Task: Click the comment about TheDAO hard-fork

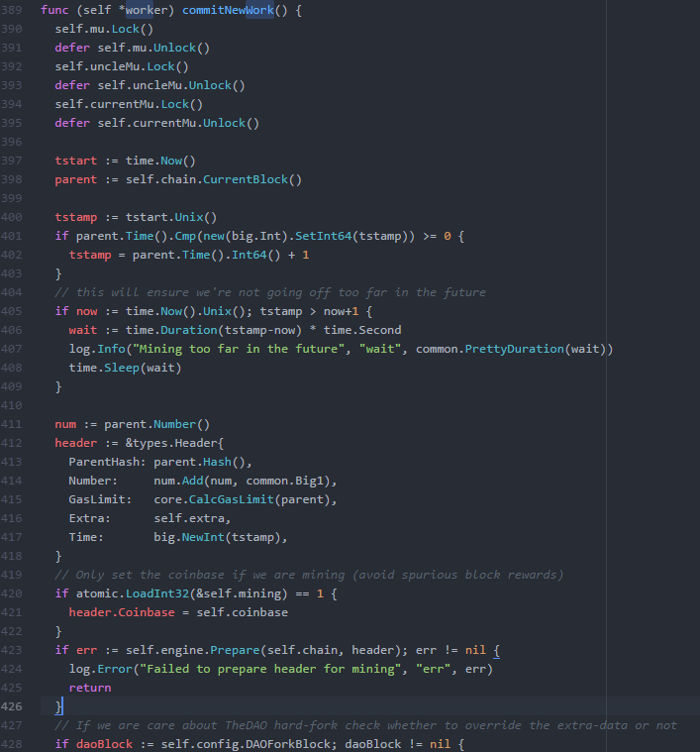Action: (x=366, y=725)
